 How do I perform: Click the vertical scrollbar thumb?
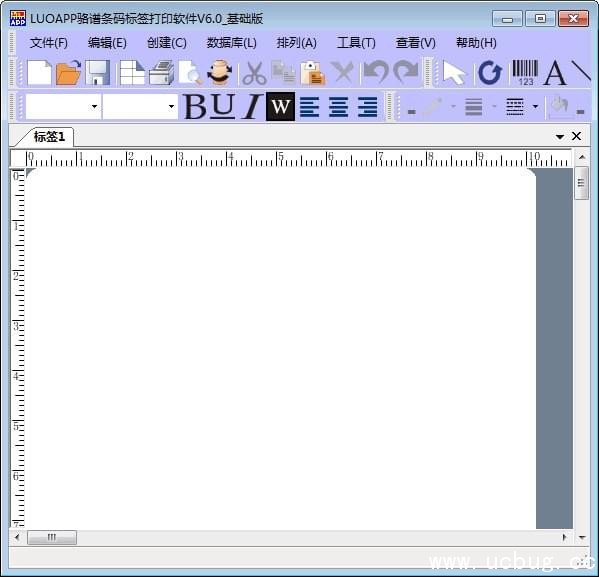coord(581,183)
